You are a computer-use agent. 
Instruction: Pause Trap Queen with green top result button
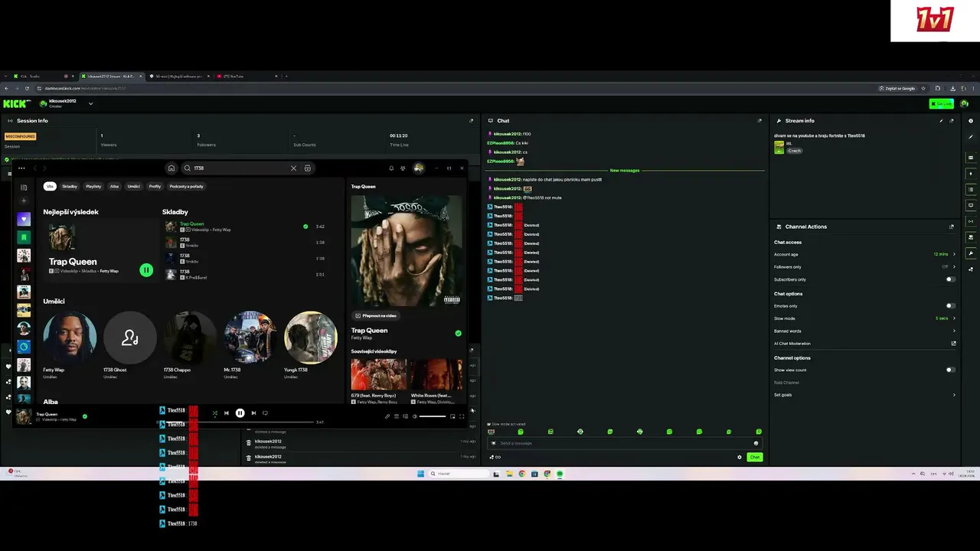coord(146,269)
